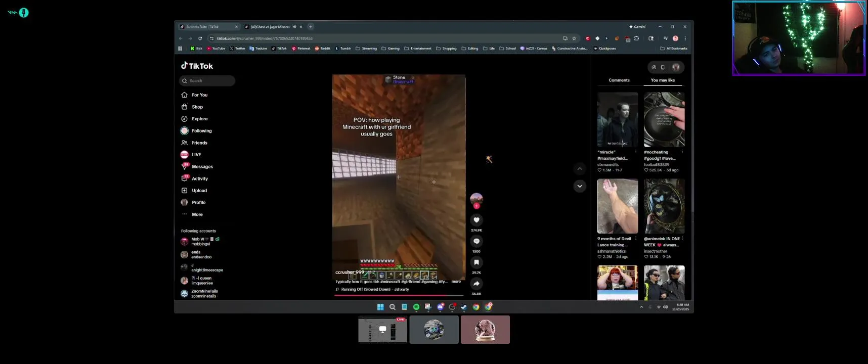Open the Stone Minecraft sticker tag on video
The height and width of the screenshot is (364, 868).
click(400, 79)
